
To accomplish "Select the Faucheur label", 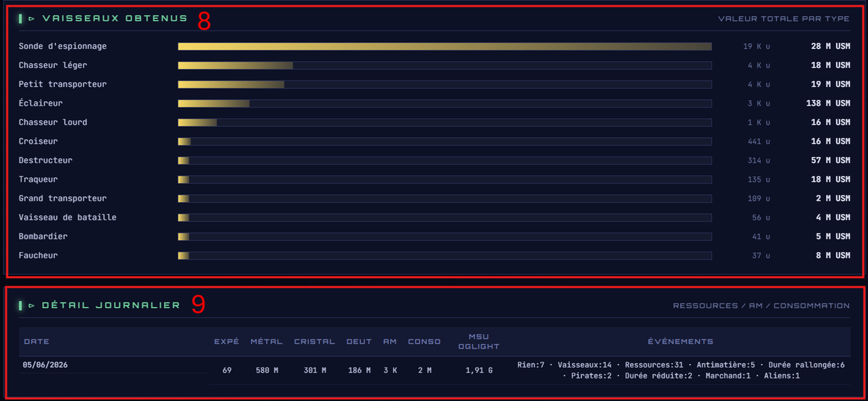I will coord(38,255).
